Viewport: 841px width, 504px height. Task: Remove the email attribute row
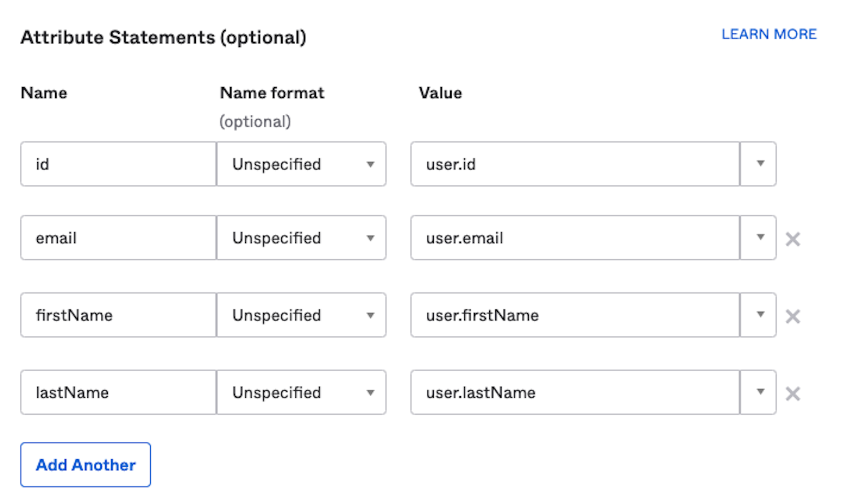792,239
